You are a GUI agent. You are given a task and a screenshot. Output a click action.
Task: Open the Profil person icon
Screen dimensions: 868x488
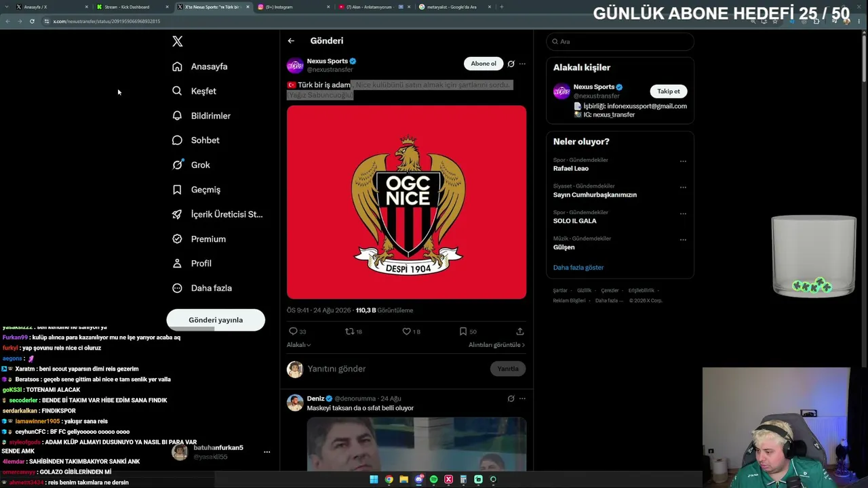[177, 264]
